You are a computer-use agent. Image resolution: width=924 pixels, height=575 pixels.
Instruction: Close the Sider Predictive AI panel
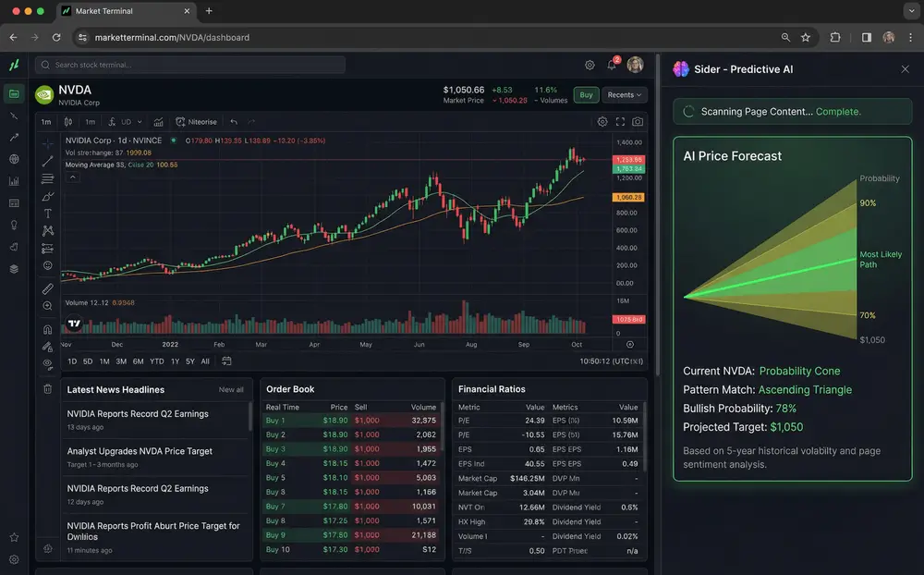(906, 69)
